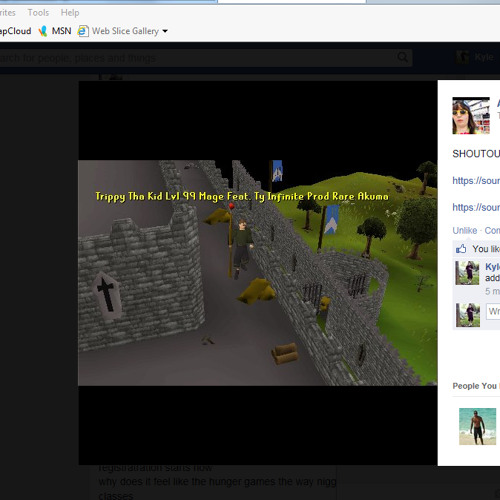Click the Comment link beside Unlike
The height and width of the screenshot is (500, 500).
click(492, 230)
